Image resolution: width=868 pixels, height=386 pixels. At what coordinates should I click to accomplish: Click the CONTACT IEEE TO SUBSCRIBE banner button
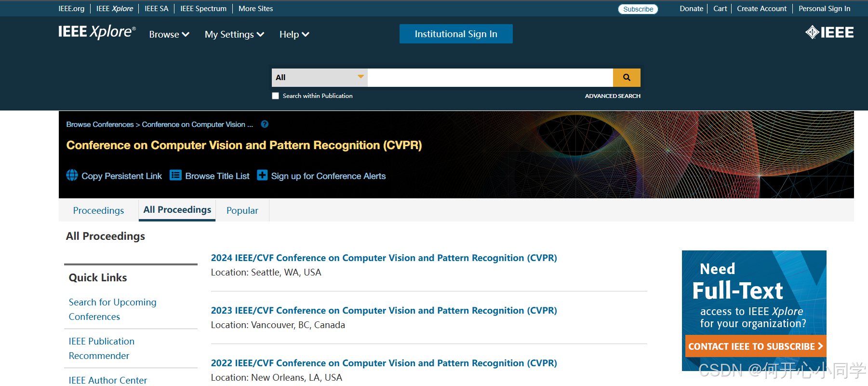click(x=755, y=346)
